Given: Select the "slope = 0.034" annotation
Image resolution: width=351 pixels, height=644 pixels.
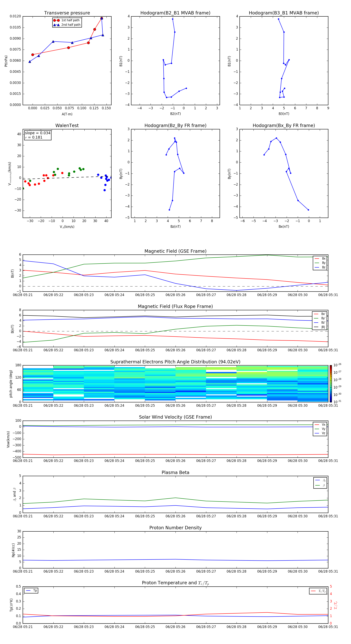Looking at the screenshot, I should click(x=37, y=133).
